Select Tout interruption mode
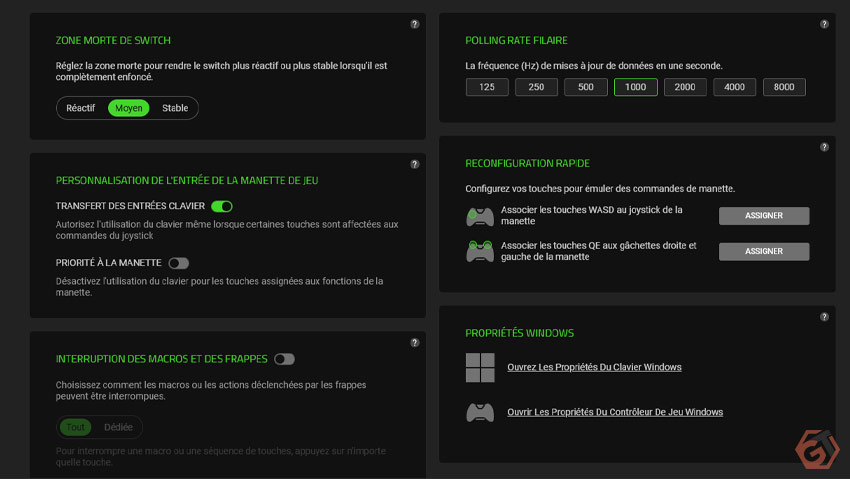This screenshot has width=850, height=479. (x=75, y=427)
